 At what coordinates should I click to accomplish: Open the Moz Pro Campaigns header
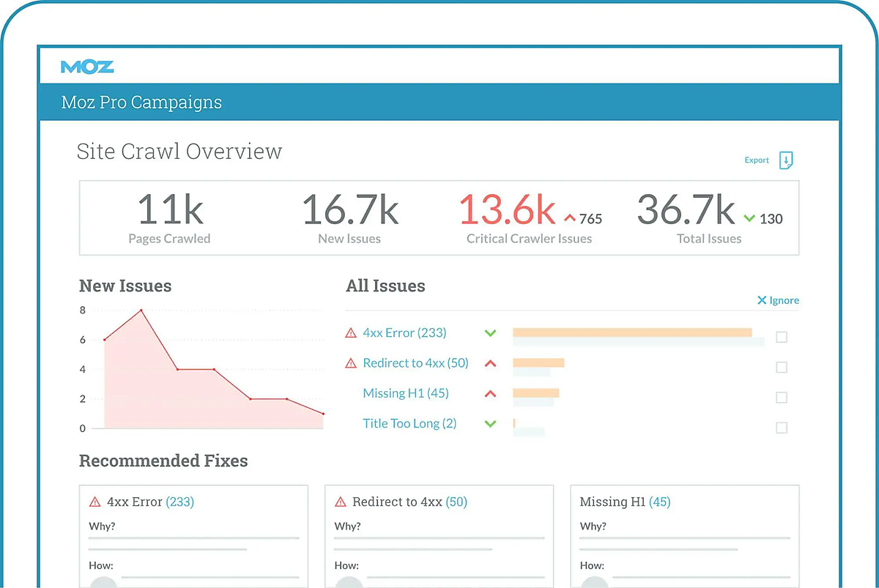[x=141, y=103]
